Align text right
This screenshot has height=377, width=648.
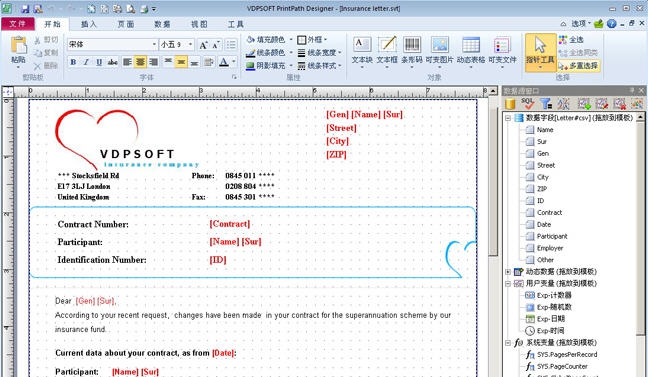point(153,62)
